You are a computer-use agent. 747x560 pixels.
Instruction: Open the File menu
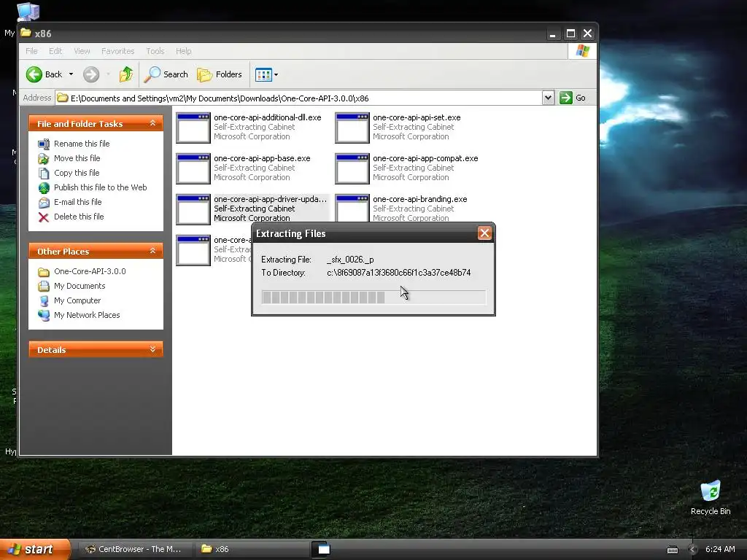[31, 51]
